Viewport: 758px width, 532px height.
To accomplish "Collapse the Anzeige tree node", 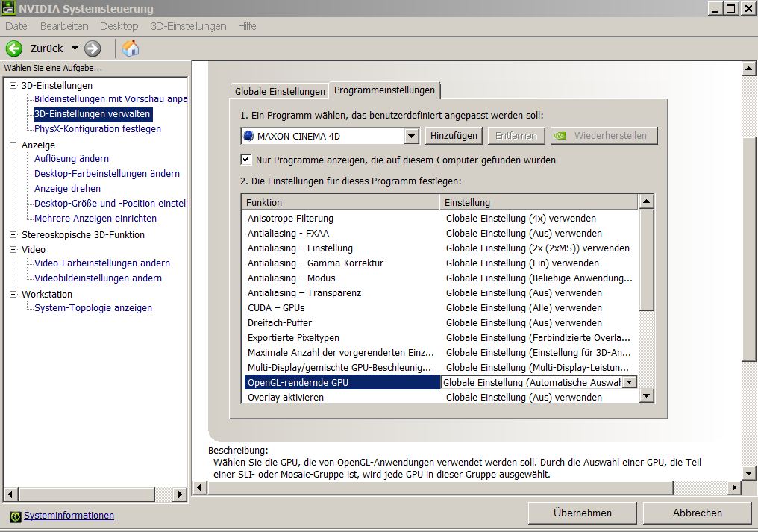I will 13,145.
